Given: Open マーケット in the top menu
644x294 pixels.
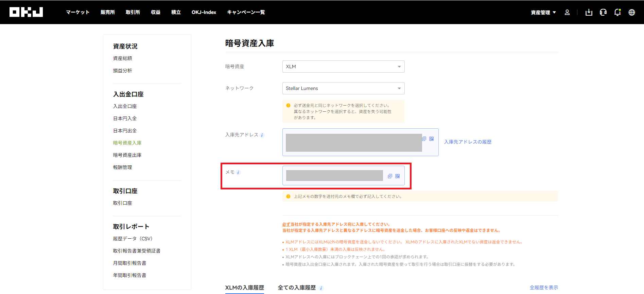Looking at the screenshot, I should (78, 12).
